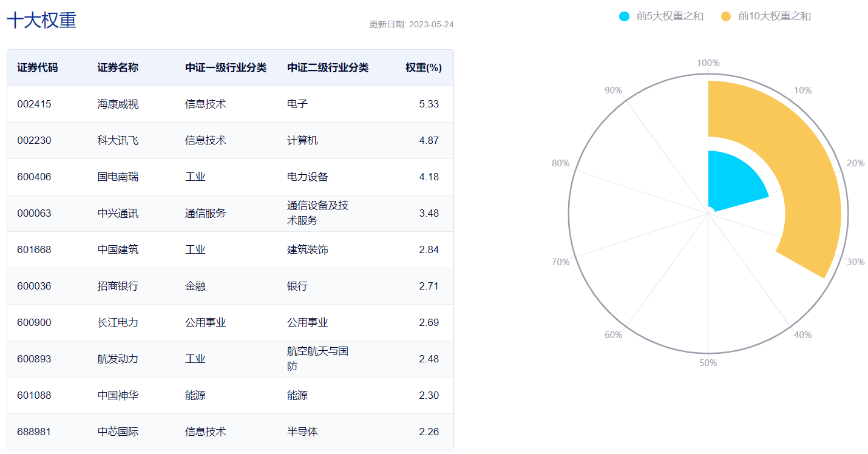Click the 证券代码 column header
868x454 pixels.
[x=38, y=68]
